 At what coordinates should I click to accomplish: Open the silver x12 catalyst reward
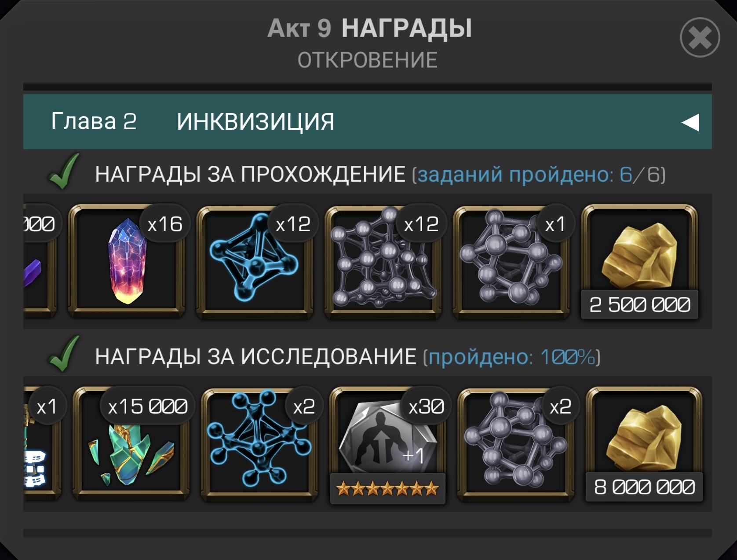pos(383,261)
